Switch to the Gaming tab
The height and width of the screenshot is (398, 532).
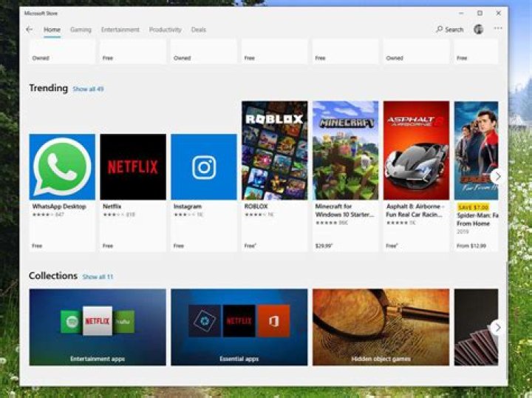pyautogui.click(x=81, y=30)
